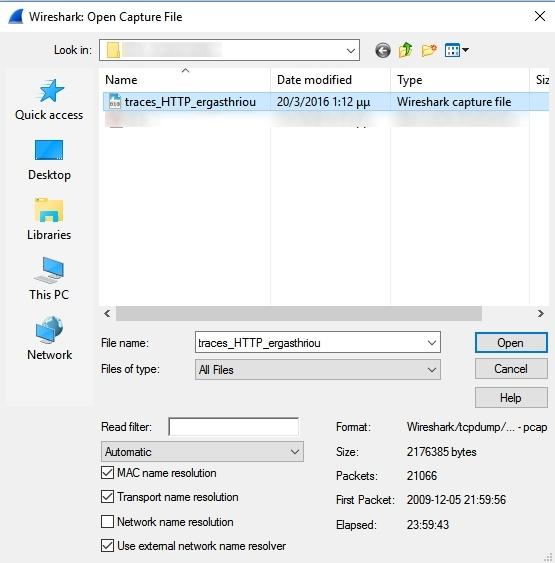The image size is (555, 563).
Task: Open the View Menu icon dropdown
Action: 457,50
